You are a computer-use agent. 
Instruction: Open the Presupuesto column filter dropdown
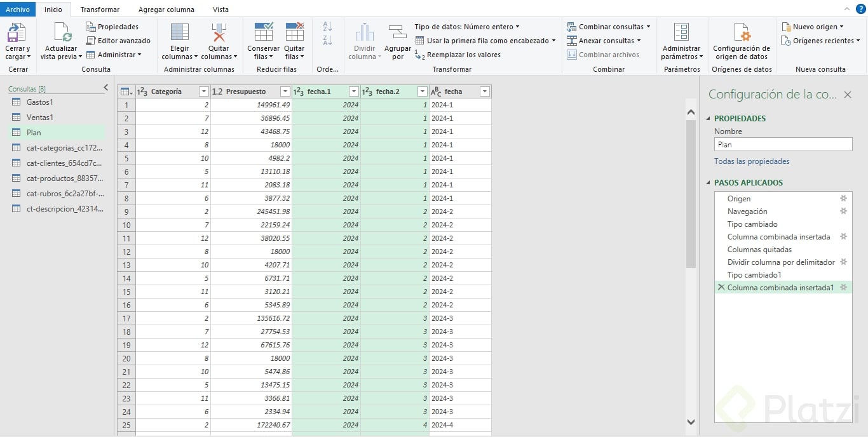tap(285, 91)
